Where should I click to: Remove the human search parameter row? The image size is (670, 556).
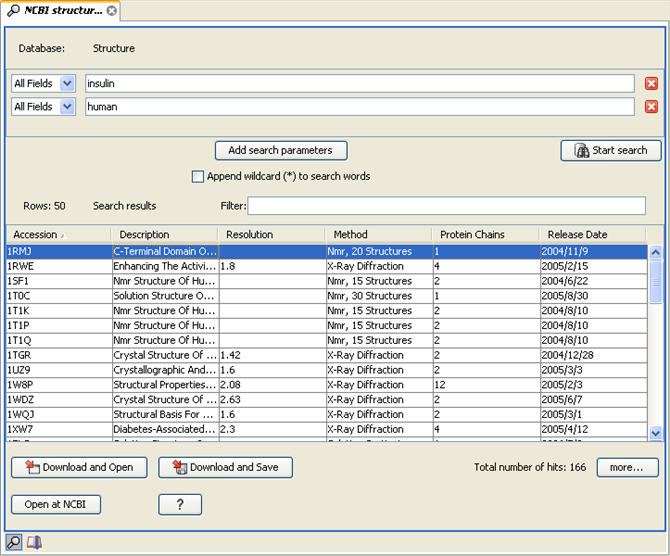pos(651,106)
